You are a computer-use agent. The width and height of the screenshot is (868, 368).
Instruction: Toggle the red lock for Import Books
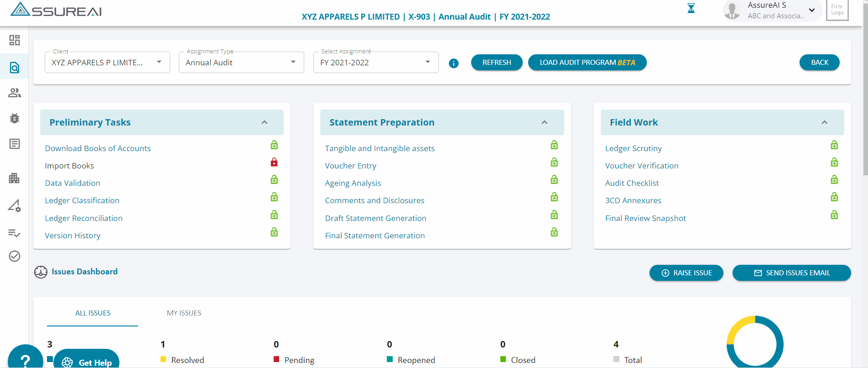(274, 162)
